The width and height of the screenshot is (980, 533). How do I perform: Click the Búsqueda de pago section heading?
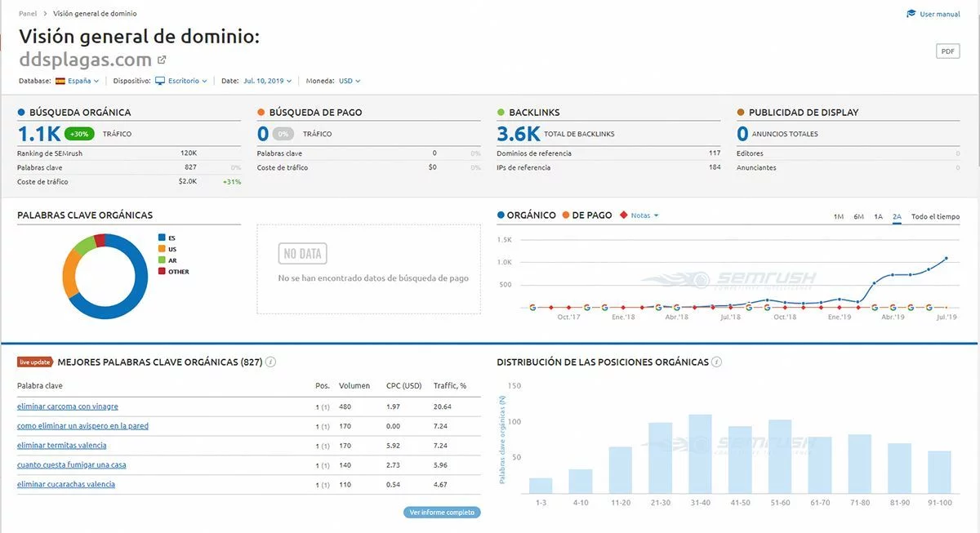(x=315, y=113)
